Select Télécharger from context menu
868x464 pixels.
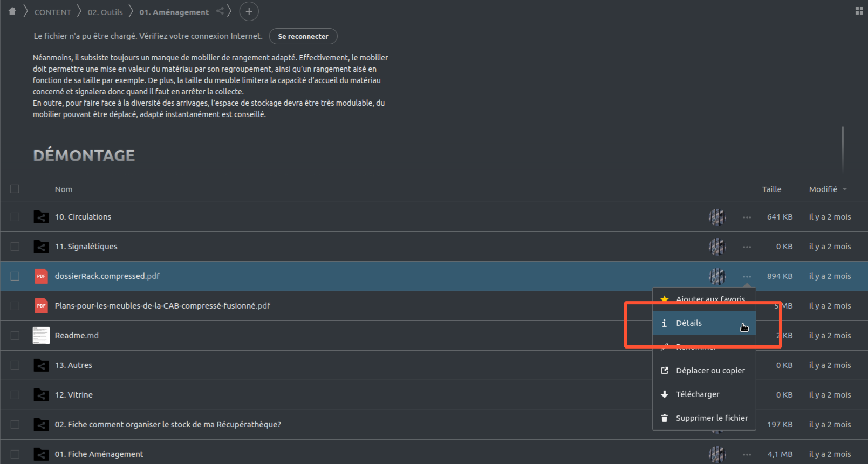click(698, 394)
